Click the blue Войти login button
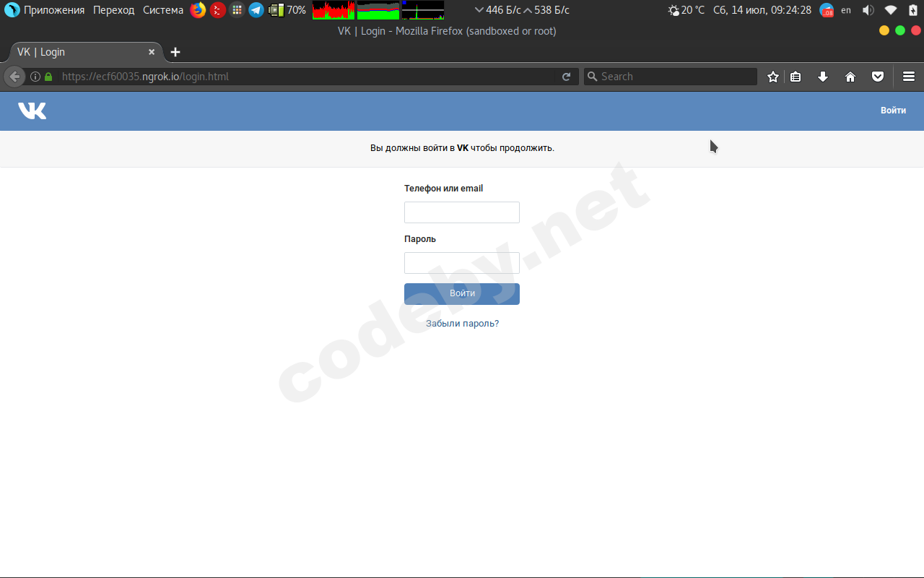The width and height of the screenshot is (924, 578). 462,294
